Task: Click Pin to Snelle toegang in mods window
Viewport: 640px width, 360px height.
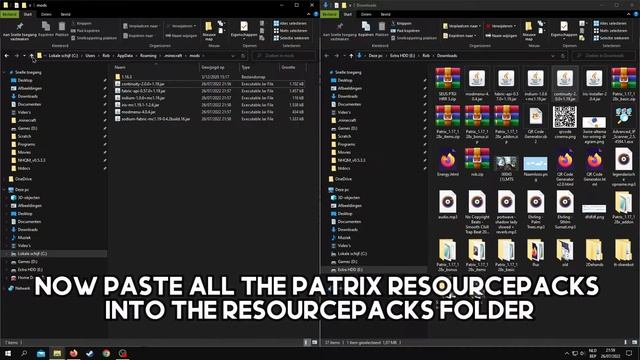Action: (20, 30)
